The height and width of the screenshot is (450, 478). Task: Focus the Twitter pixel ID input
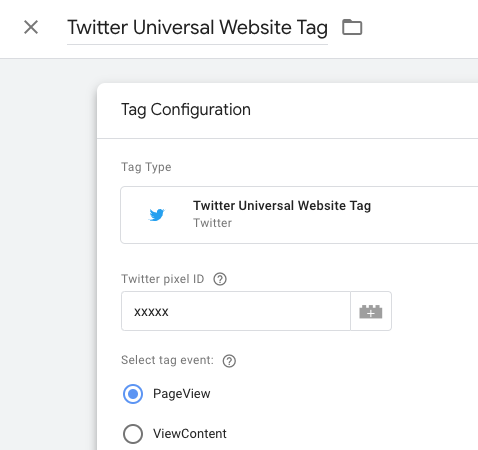coord(236,311)
